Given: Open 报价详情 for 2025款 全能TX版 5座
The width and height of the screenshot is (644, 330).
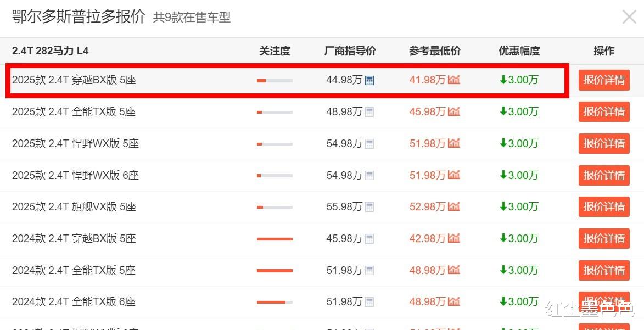Looking at the screenshot, I should 604,112.
